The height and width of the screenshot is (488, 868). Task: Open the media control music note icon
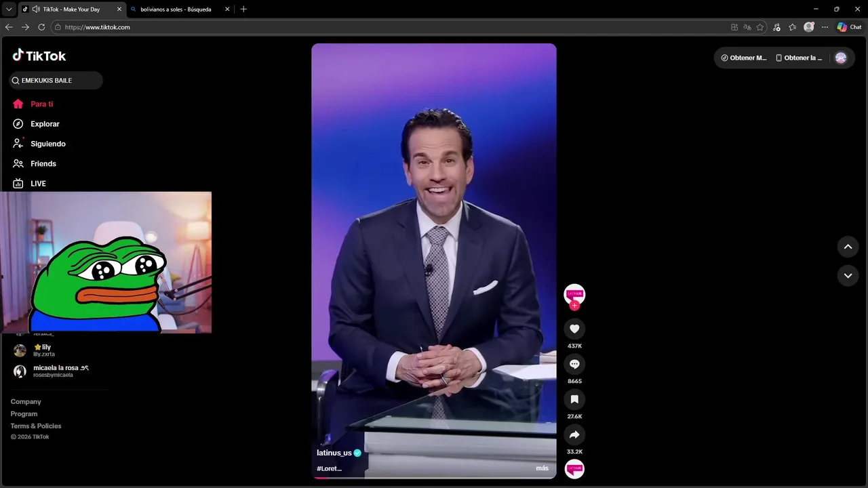pyautogui.click(x=776, y=27)
